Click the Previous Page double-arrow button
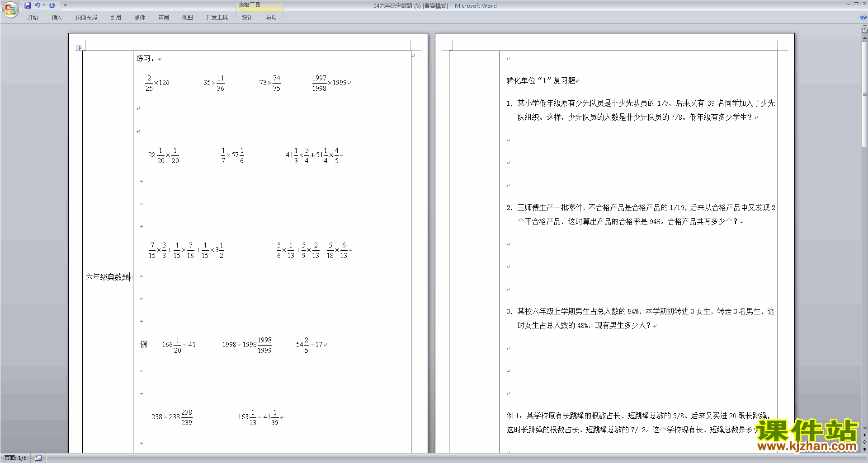 [x=865, y=435]
